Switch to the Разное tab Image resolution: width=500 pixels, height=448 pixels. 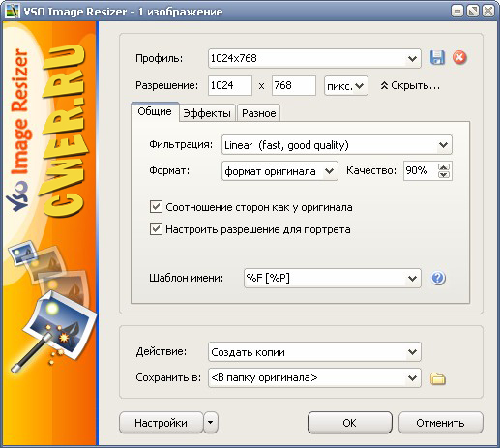pos(259,113)
